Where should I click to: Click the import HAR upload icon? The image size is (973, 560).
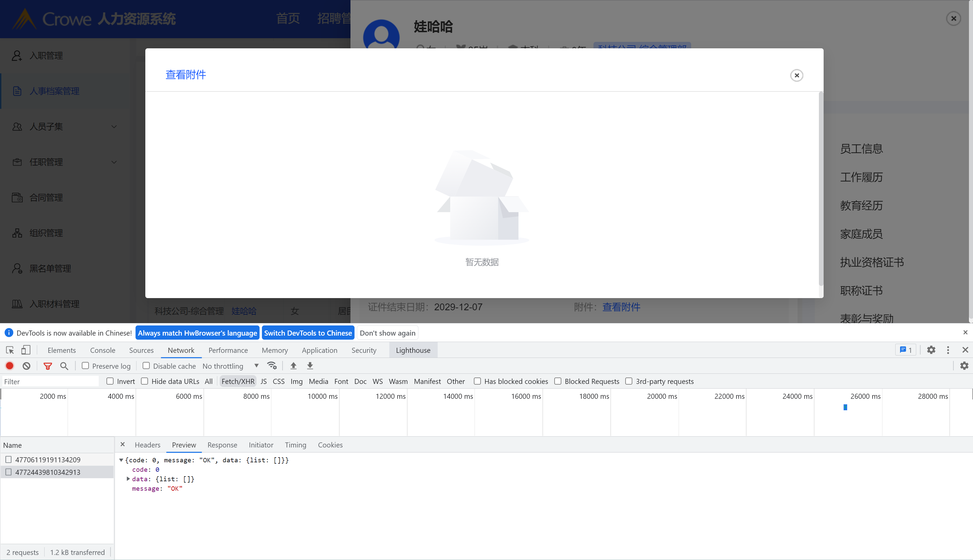(293, 366)
